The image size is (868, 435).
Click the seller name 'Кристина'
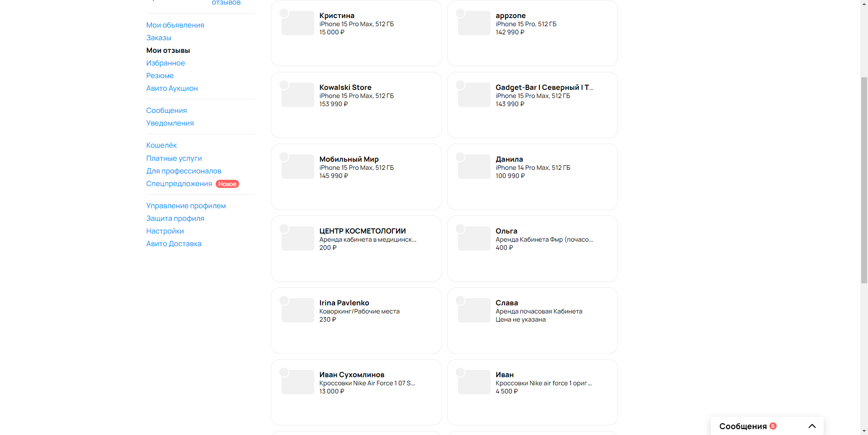[x=337, y=15]
